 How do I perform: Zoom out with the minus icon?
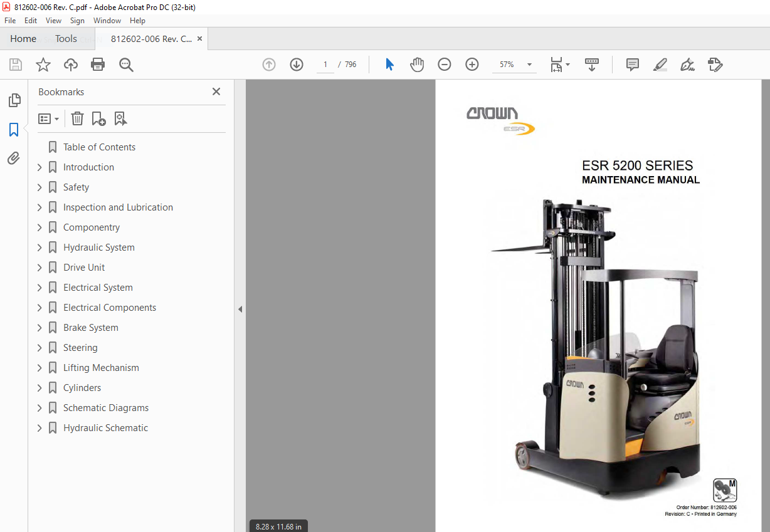(445, 65)
